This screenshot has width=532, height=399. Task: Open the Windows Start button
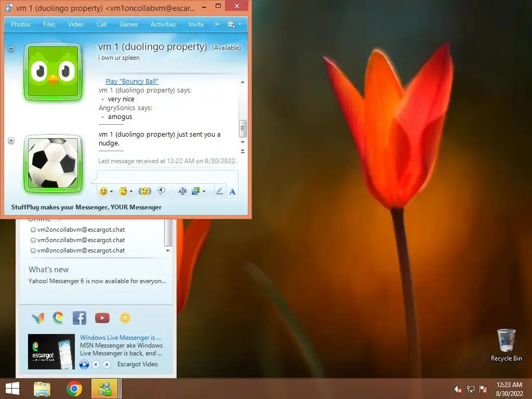point(12,389)
